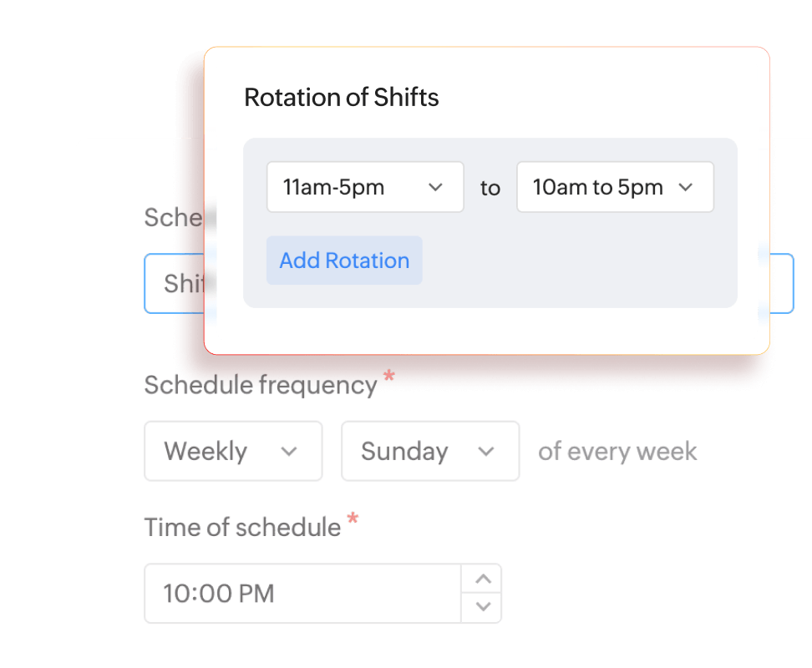Image resolution: width=812 pixels, height=668 pixels.
Task: Expand the Weekly frequency dropdown
Action: pyautogui.click(x=233, y=452)
